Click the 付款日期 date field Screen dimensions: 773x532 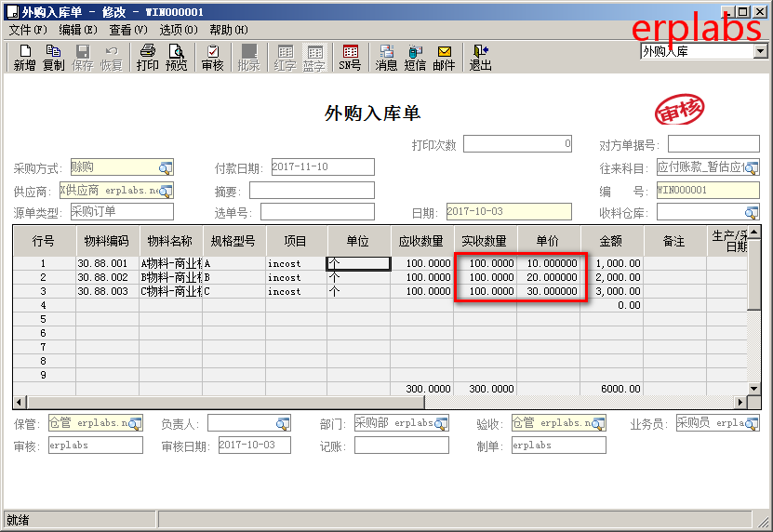pyautogui.click(x=323, y=167)
